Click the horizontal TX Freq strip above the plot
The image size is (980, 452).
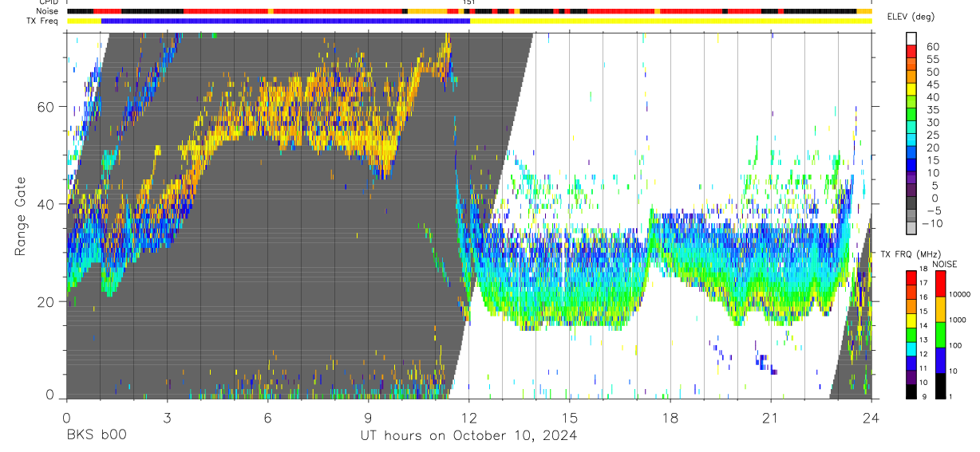(x=469, y=21)
